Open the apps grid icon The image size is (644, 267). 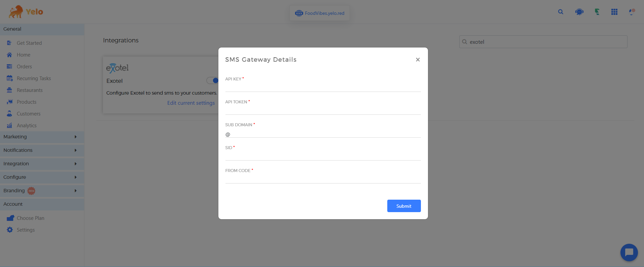pyautogui.click(x=614, y=12)
